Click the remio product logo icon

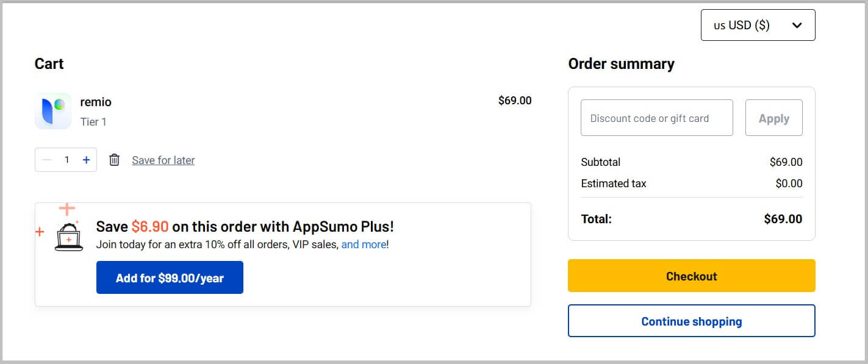[x=53, y=111]
